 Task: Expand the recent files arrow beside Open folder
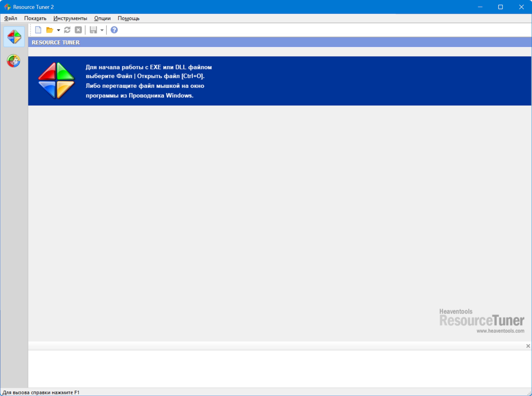click(x=58, y=30)
